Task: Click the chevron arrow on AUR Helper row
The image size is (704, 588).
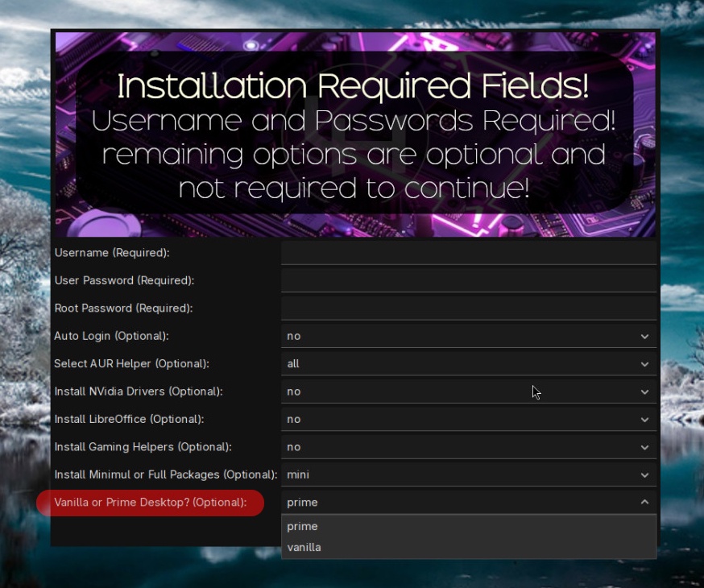Action: point(644,364)
